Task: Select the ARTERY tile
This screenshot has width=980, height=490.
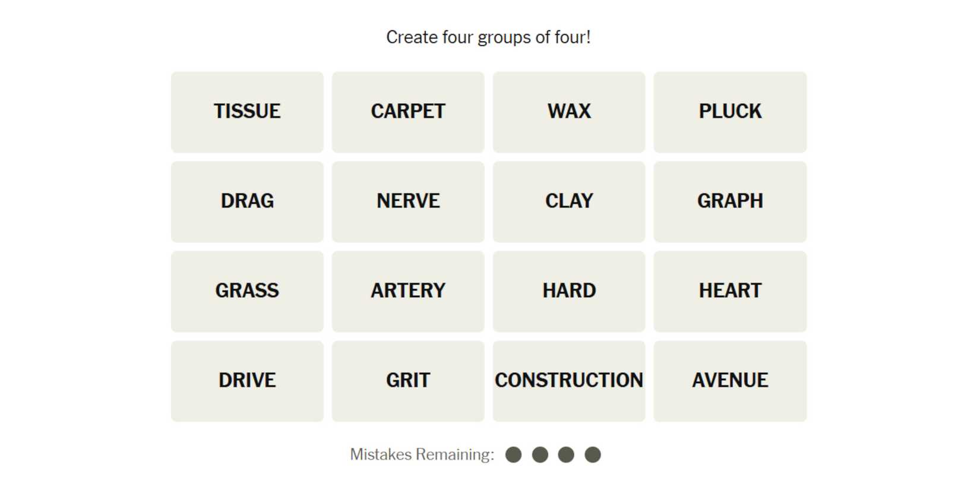Action: 408,291
